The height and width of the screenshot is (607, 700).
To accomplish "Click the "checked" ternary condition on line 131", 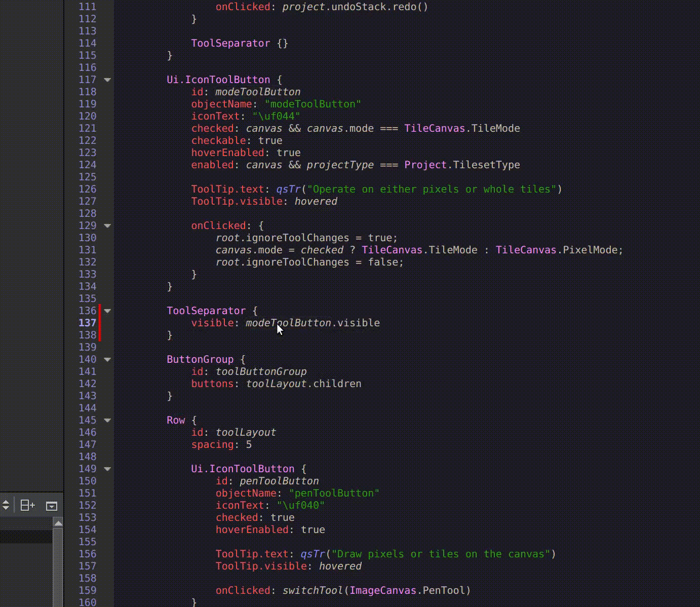I will [322, 250].
